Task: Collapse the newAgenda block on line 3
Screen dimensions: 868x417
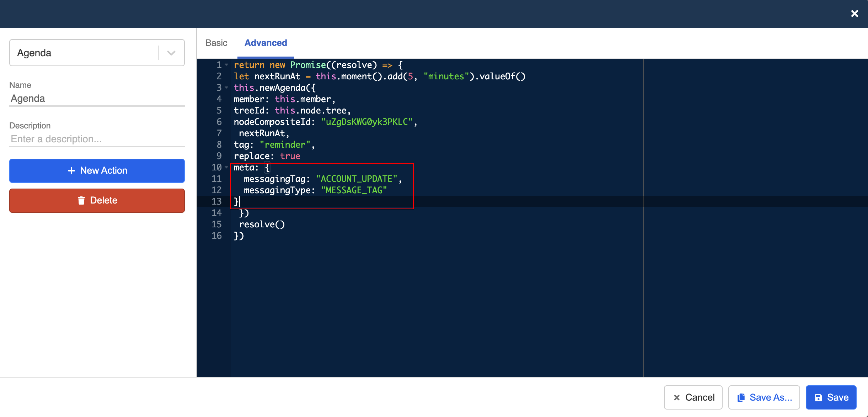Action: (226, 88)
